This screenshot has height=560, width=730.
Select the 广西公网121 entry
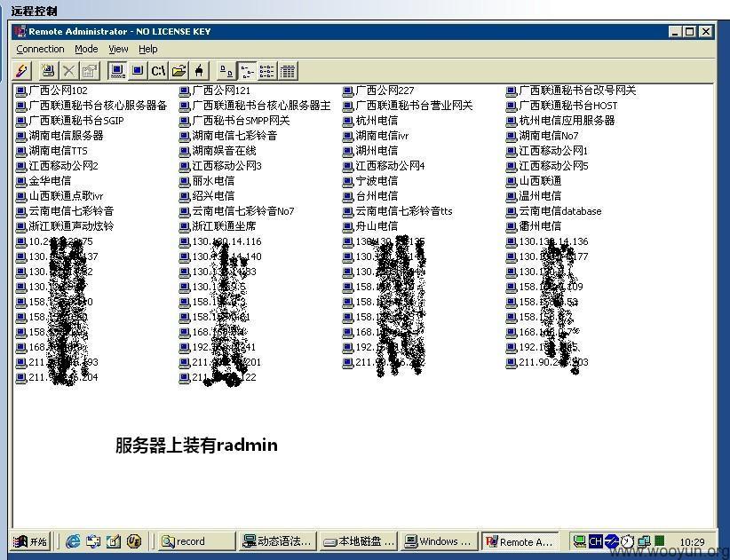coord(215,91)
